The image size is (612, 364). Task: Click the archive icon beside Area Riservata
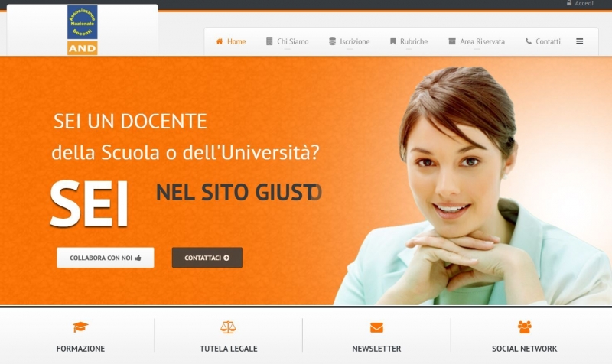452,41
